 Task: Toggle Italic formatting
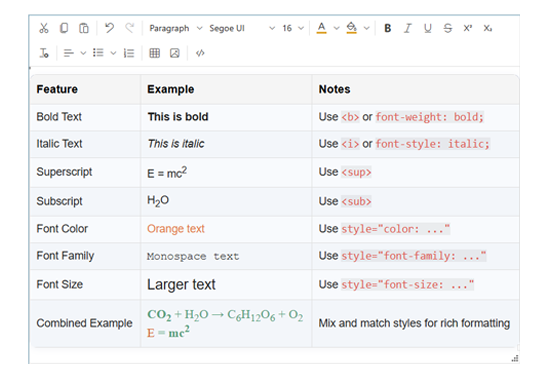click(x=407, y=28)
